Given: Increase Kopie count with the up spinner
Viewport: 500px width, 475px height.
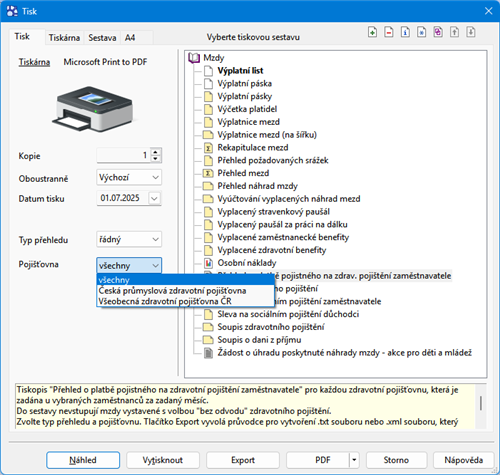Looking at the screenshot, I should (x=156, y=152).
